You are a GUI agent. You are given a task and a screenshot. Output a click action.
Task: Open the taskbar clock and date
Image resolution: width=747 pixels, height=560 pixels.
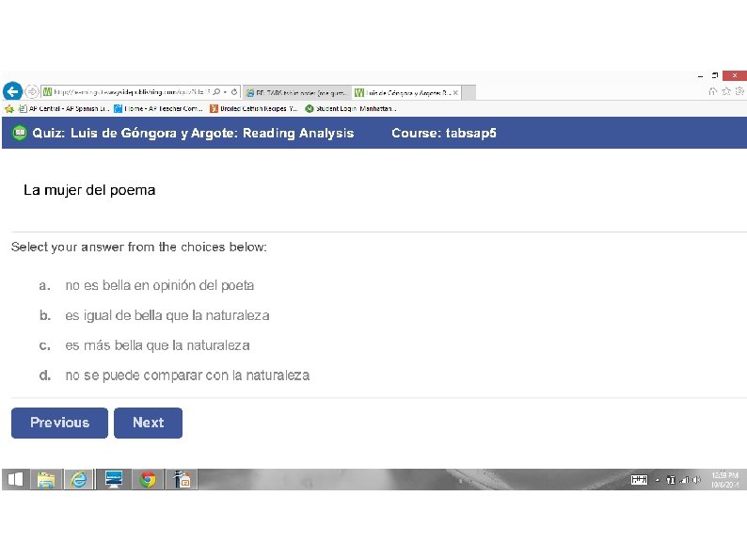[724, 480]
